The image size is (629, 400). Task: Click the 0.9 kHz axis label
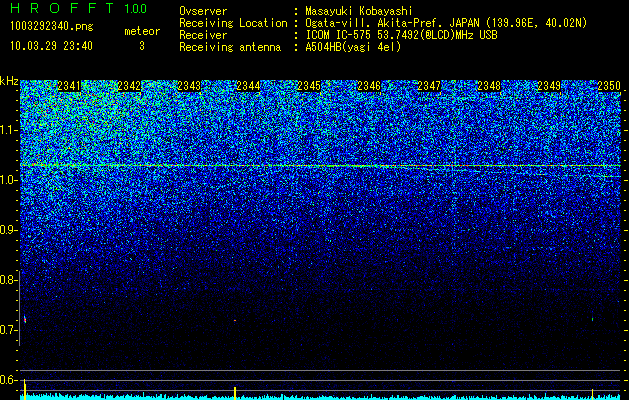pyautogui.click(x=9, y=230)
